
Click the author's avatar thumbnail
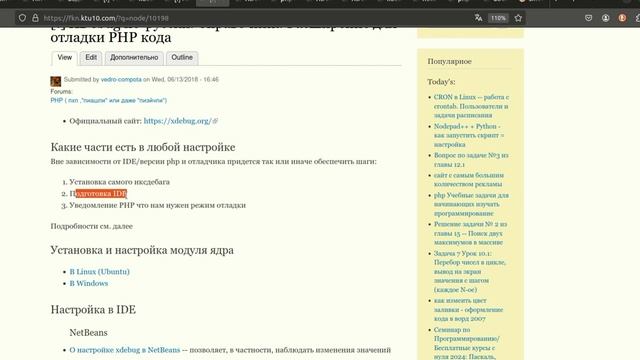pyautogui.click(x=56, y=81)
